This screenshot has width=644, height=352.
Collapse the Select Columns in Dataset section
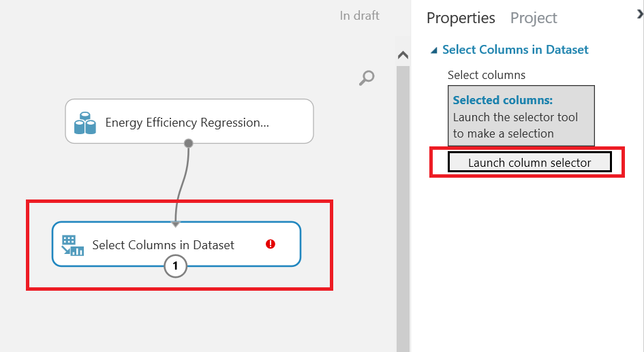point(434,50)
